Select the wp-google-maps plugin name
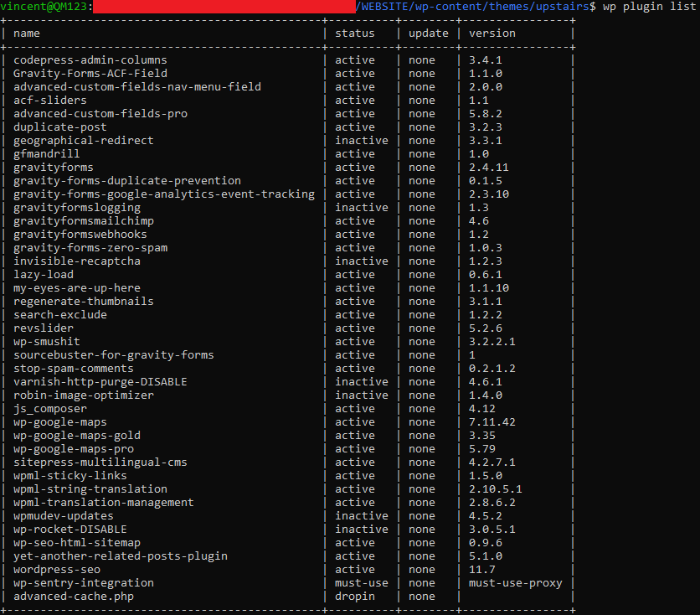Image resolution: width=700 pixels, height=615 pixels. [x=59, y=422]
